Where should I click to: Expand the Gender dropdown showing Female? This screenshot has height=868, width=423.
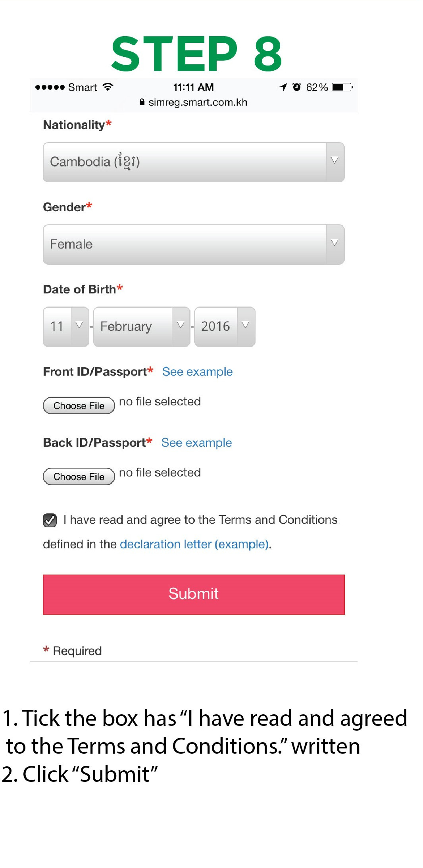pyautogui.click(x=194, y=244)
